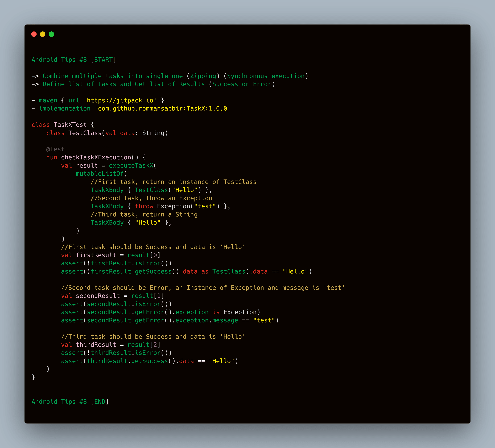Viewport: 495px width, 448px height.
Task: Click the @Test annotation
Action: tap(55, 149)
